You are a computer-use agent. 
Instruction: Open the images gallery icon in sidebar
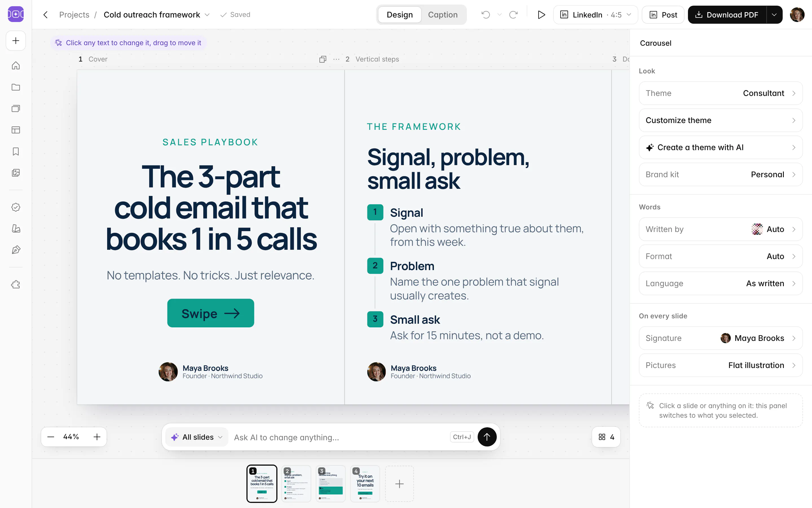(x=16, y=173)
